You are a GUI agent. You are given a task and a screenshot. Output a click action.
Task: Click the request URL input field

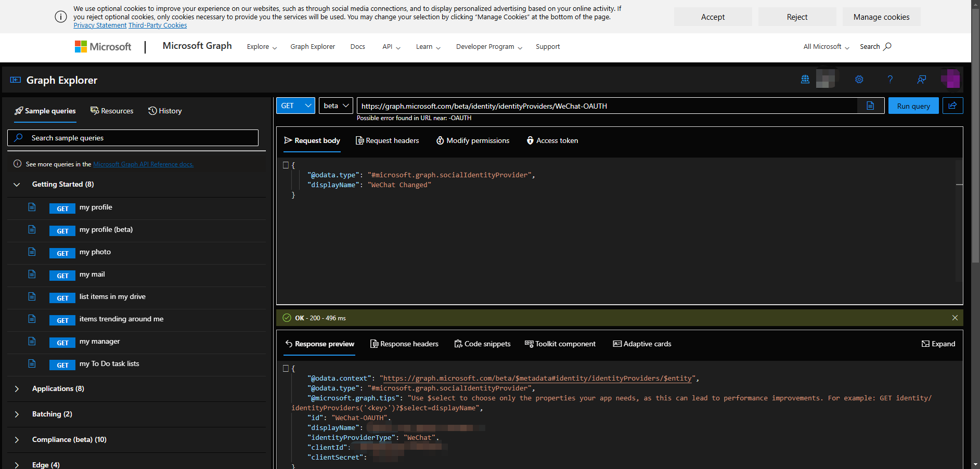tap(607, 106)
